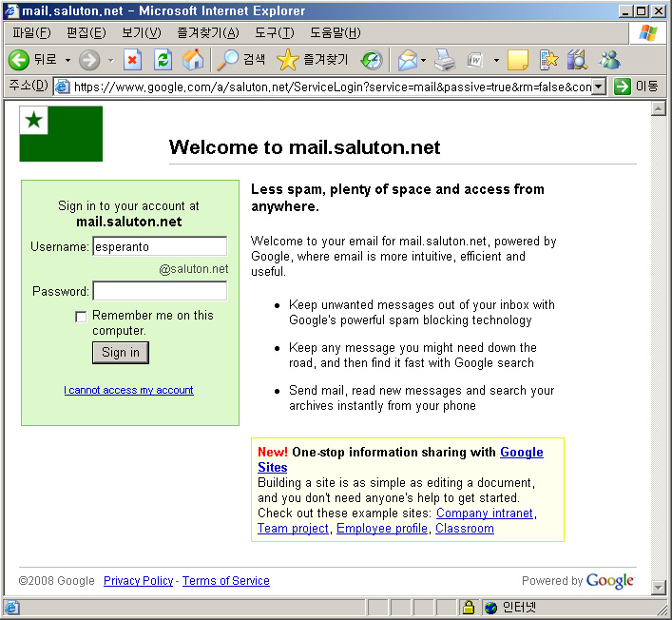Image resolution: width=672 pixels, height=620 pixels.
Task: Open the Privacy Policy link
Action: coord(139,581)
